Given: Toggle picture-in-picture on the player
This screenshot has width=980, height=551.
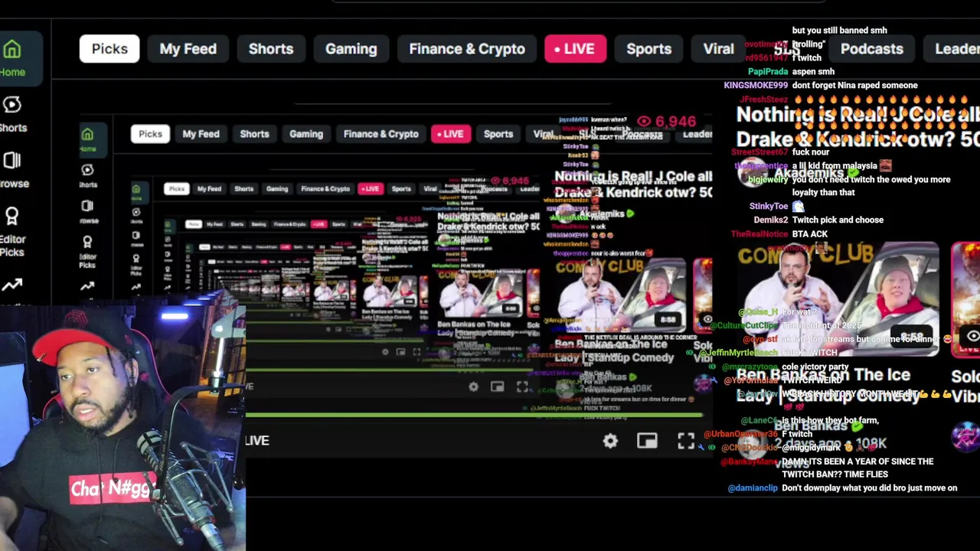Looking at the screenshot, I should (x=647, y=441).
